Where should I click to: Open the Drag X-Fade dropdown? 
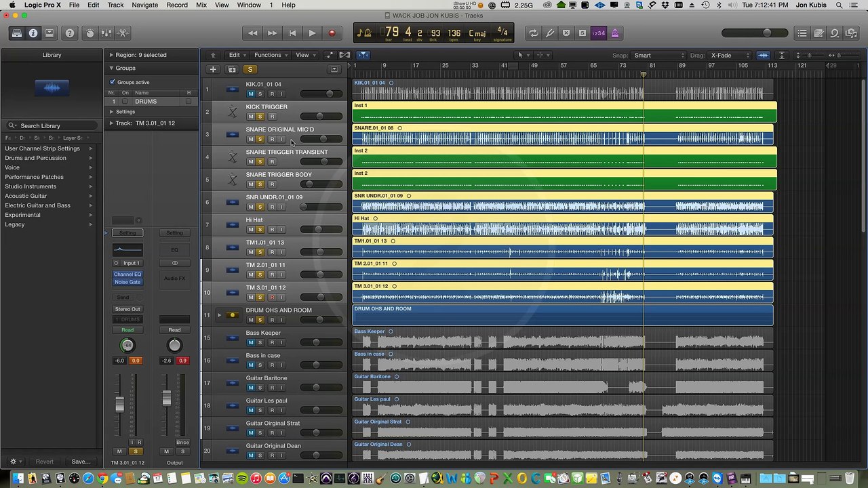click(x=730, y=56)
